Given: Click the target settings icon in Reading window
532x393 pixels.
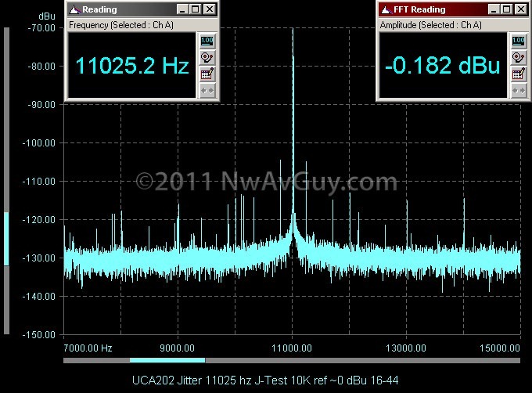Looking at the screenshot, I should click(207, 58).
